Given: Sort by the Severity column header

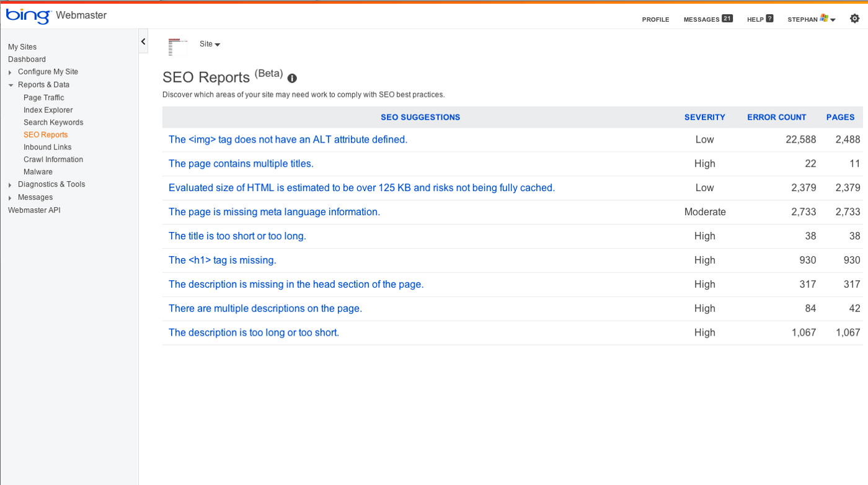Looking at the screenshot, I should (x=704, y=117).
